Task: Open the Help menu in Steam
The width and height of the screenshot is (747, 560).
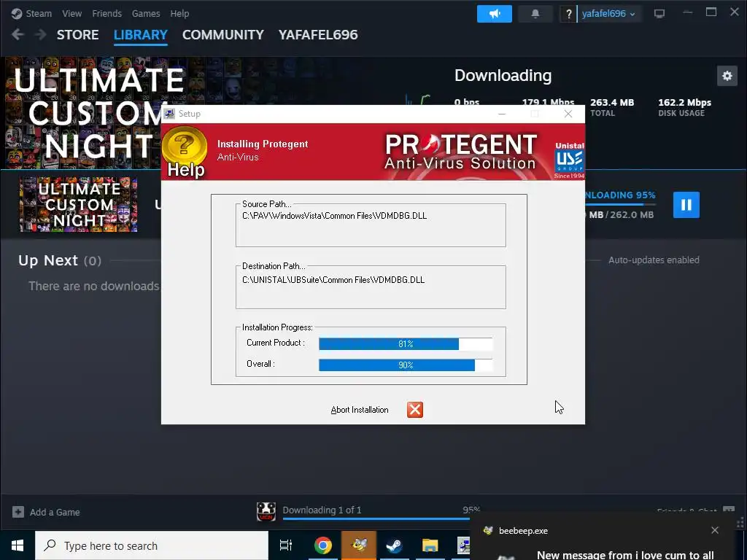Action: click(x=179, y=13)
